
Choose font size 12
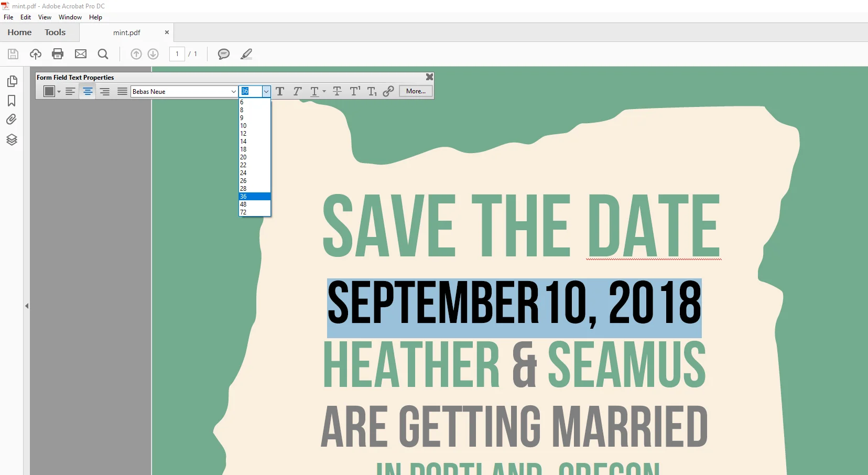tap(255, 134)
